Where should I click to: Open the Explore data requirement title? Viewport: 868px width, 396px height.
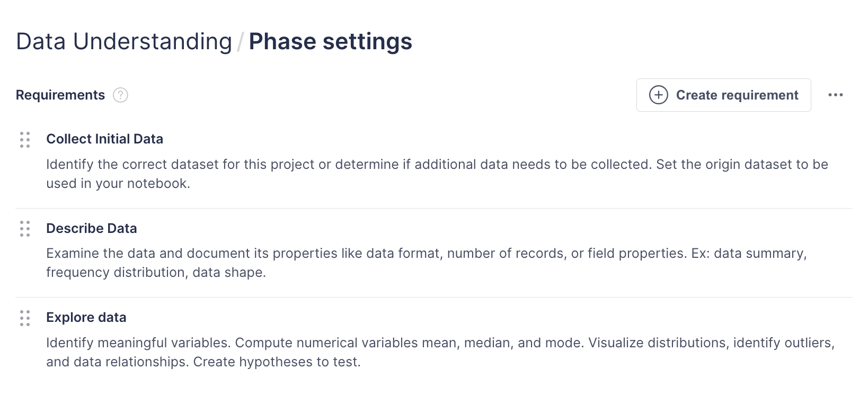(86, 318)
